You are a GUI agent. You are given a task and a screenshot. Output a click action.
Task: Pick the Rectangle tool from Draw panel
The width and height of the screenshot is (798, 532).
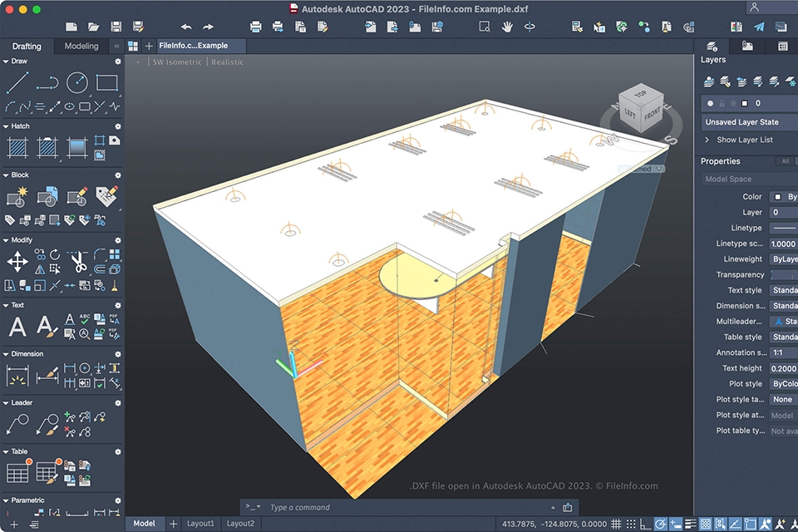click(x=106, y=81)
